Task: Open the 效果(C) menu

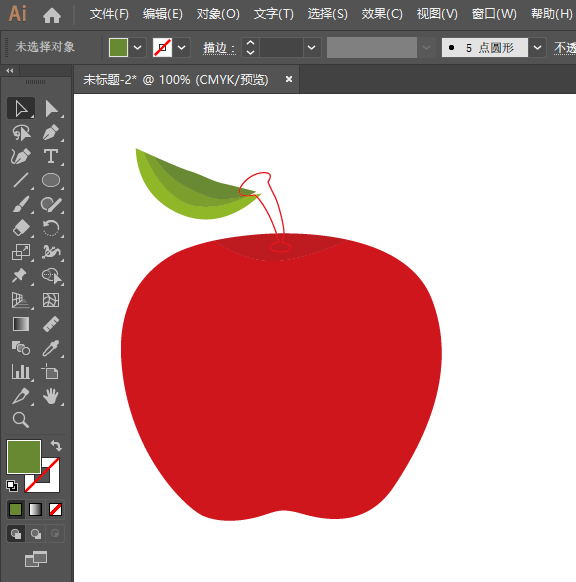Action: [x=382, y=14]
